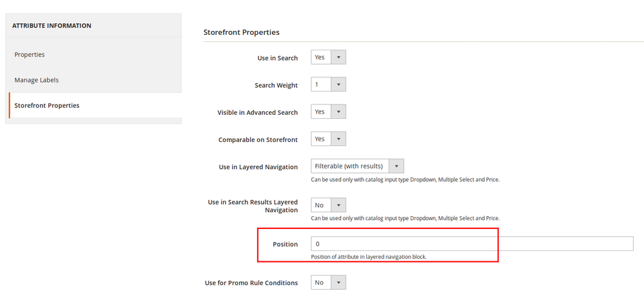The height and width of the screenshot is (302, 644).
Task: Open the Use for Promo Rule Conditions dropdown
Action: pos(328,282)
